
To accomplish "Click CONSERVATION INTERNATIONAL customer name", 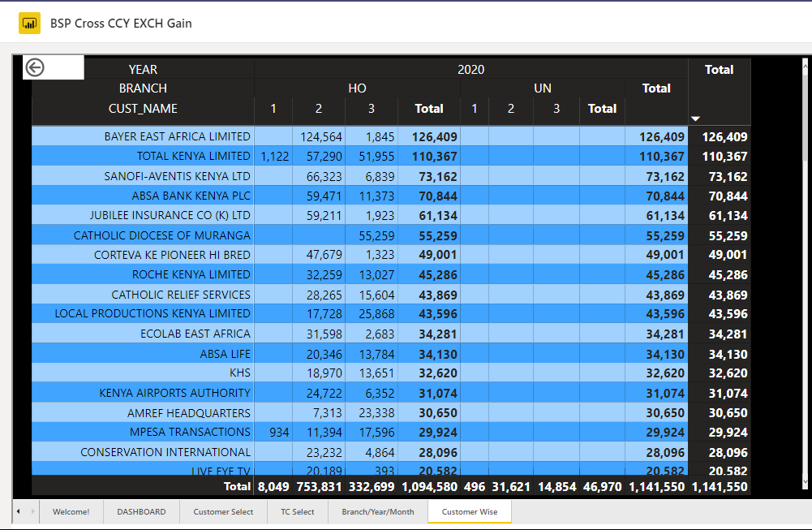I will coord(165,452).
